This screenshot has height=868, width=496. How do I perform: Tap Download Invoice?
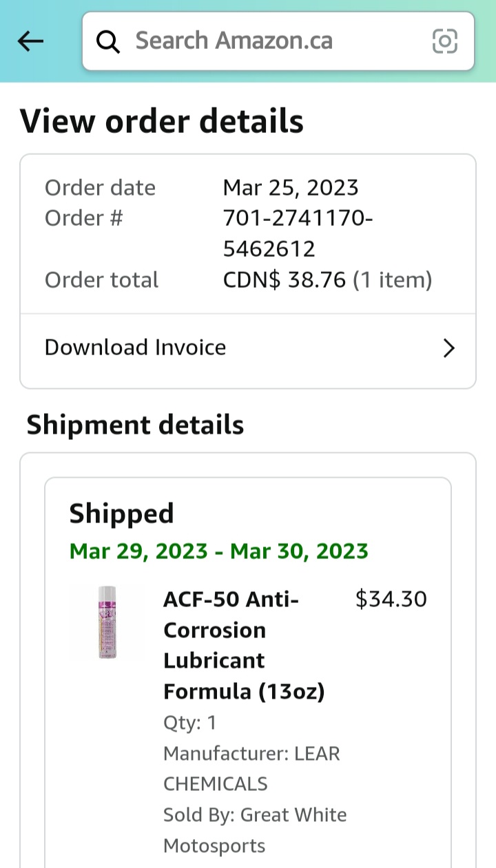(x=135, y=348)
